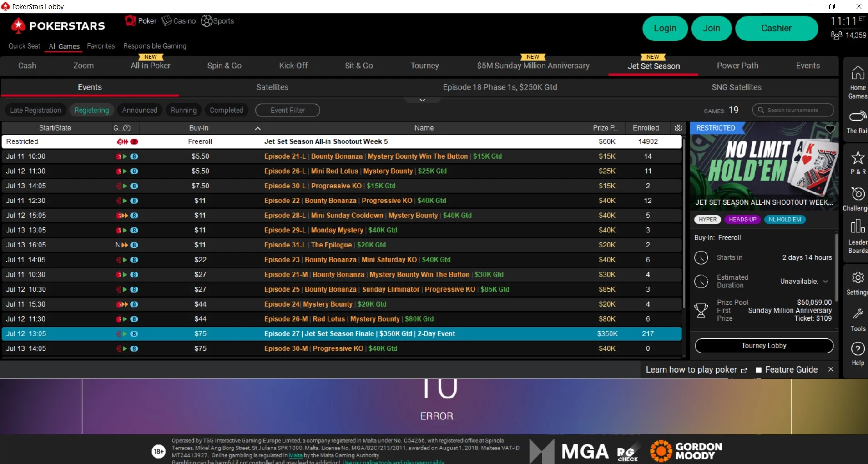
Task: Expand the chevron below sub-tabs
Action: [x=422, y=100]
